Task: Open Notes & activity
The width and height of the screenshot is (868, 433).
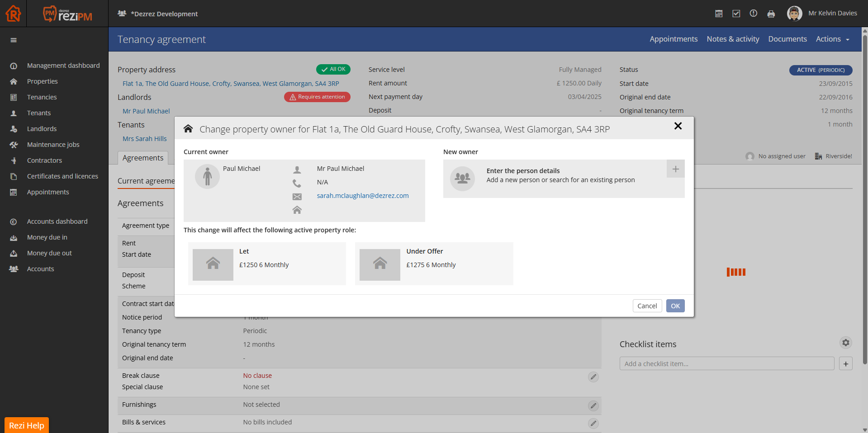Action: (733, 39)
